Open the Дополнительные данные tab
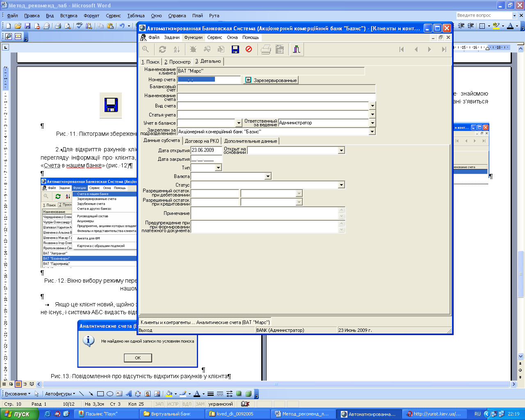This screenshot has width=525, height=420. 251,141
